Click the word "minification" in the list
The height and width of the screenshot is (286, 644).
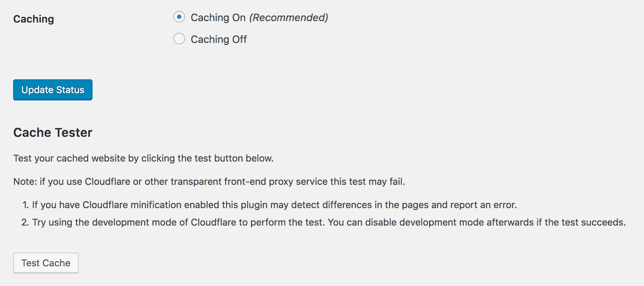156,205
